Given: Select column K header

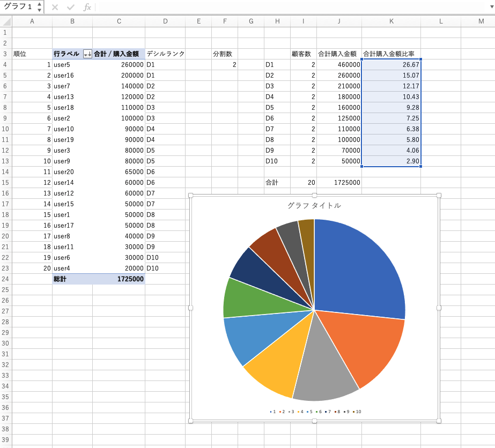Looking at the screenshot, I should [391, 21].
